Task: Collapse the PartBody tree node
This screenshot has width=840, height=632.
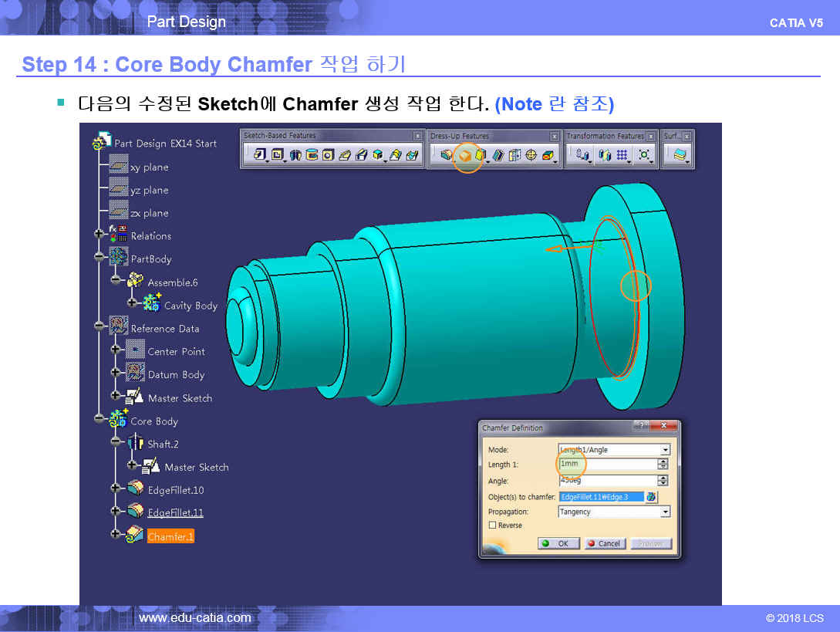Action: click(100, 258)
